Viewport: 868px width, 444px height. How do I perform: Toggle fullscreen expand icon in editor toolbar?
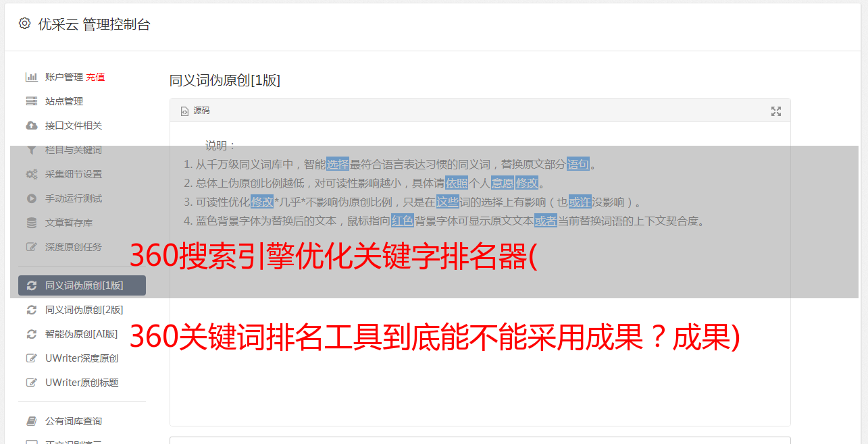point(776,111)
